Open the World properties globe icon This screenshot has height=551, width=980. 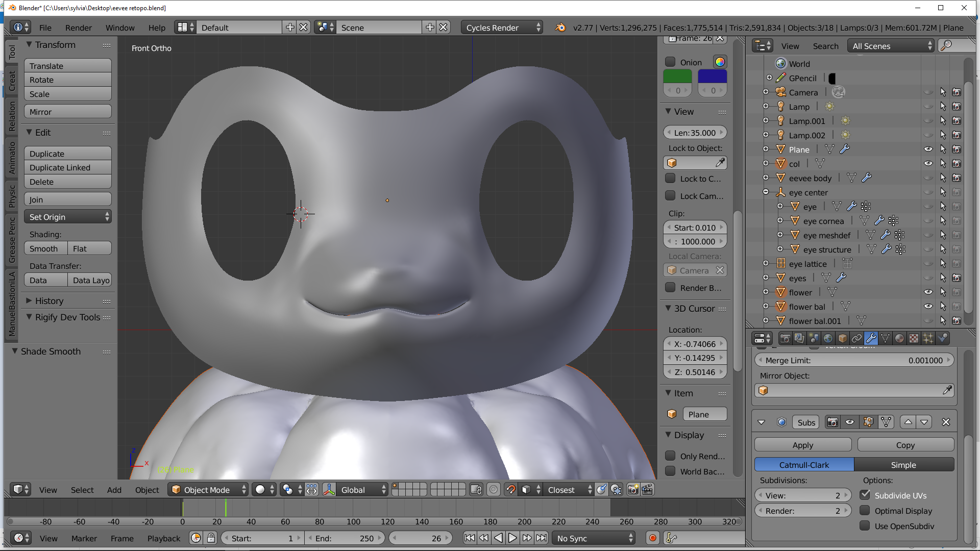tap(828, 338)
